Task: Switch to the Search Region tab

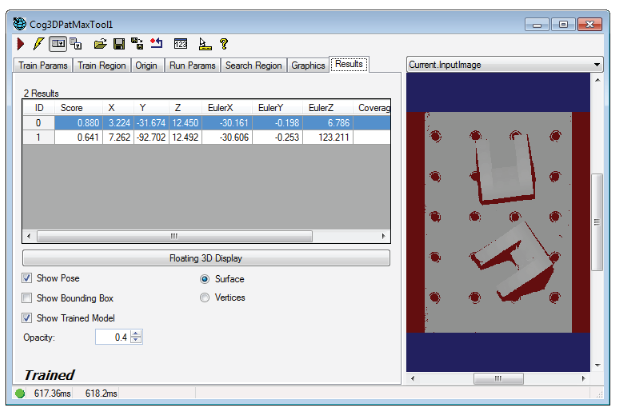Action: pyautogui.click(x=253, y=65)
